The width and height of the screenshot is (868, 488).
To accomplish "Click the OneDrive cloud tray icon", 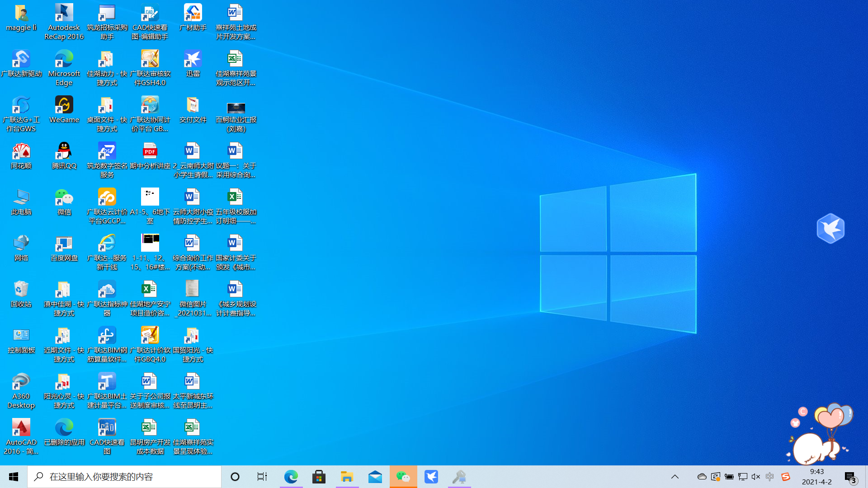I will [702, 477].
